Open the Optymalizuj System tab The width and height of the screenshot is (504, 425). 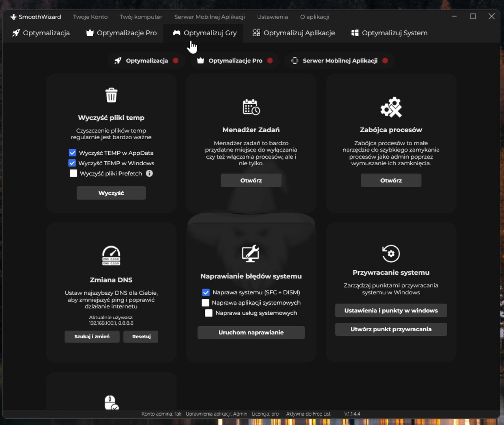(x=389, y=33)
